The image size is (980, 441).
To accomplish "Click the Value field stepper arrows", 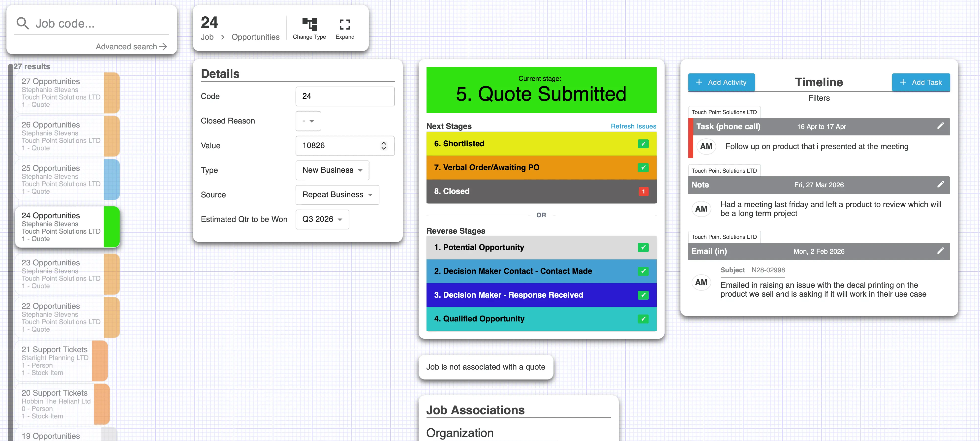I will (x=383, y=146).
